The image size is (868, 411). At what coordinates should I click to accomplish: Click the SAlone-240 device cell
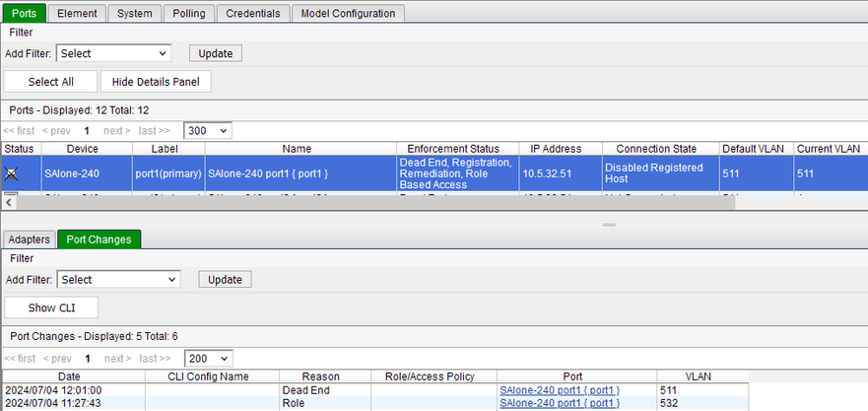pyautogui.click(x=87, y=173)
